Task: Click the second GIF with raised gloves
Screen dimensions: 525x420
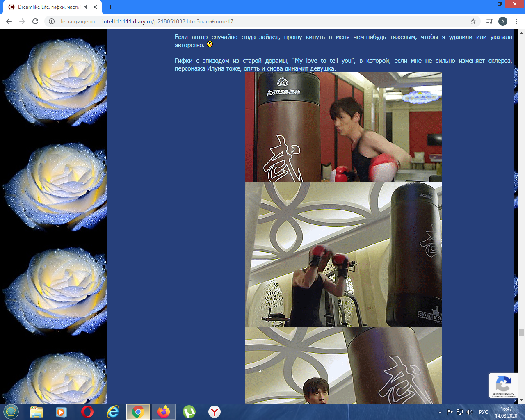Action: [x=344, y=255]
